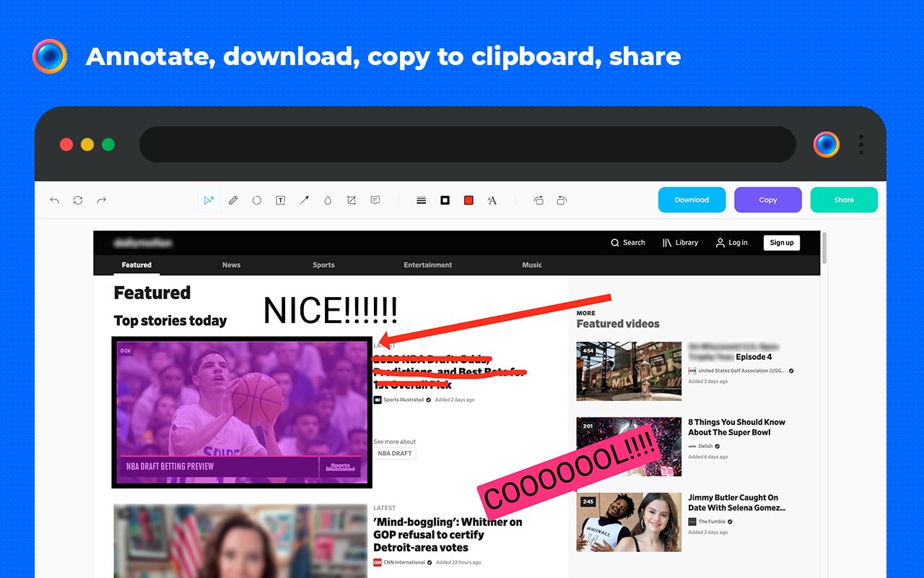Viewport: 924px width, 578px height.
Task: Click the reset/refresh icon in the toolbar
Action: [78, 200]
